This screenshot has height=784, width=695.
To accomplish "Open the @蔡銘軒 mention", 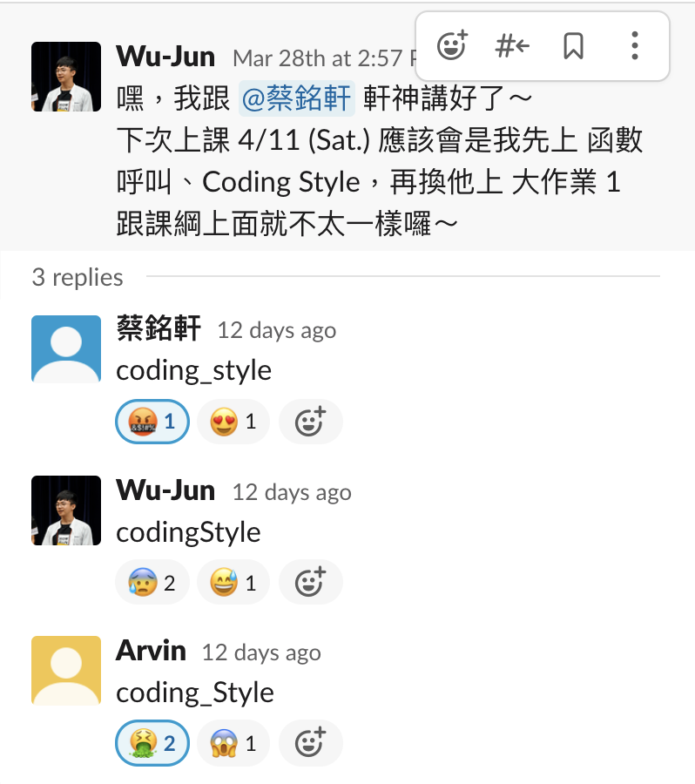I will (297, 98).
